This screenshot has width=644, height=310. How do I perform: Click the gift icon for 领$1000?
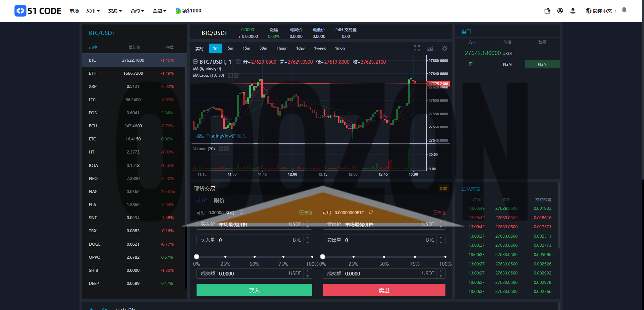click(178, 11)
